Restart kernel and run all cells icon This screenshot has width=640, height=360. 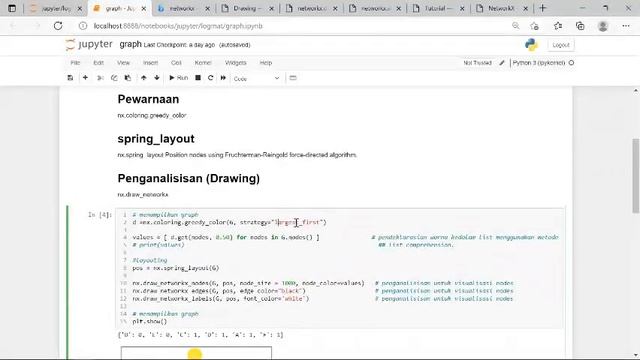223,78
